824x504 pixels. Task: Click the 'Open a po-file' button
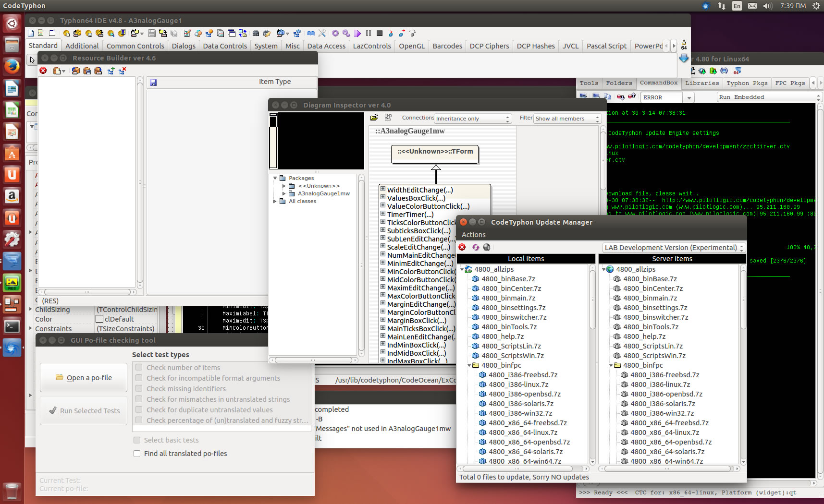tap(84, 378)
